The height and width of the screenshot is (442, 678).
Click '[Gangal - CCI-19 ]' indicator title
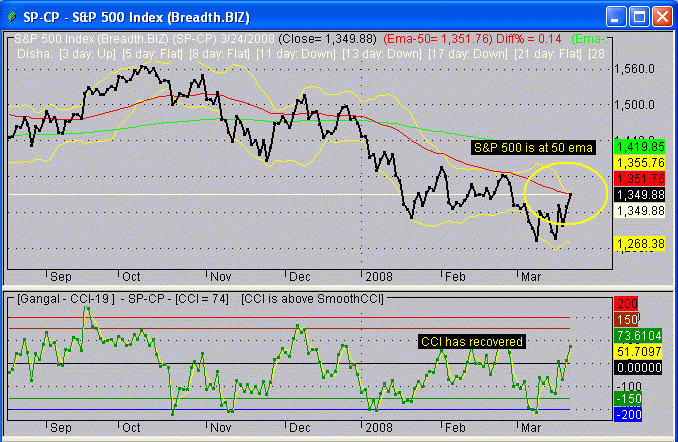(x=66, y=299)
